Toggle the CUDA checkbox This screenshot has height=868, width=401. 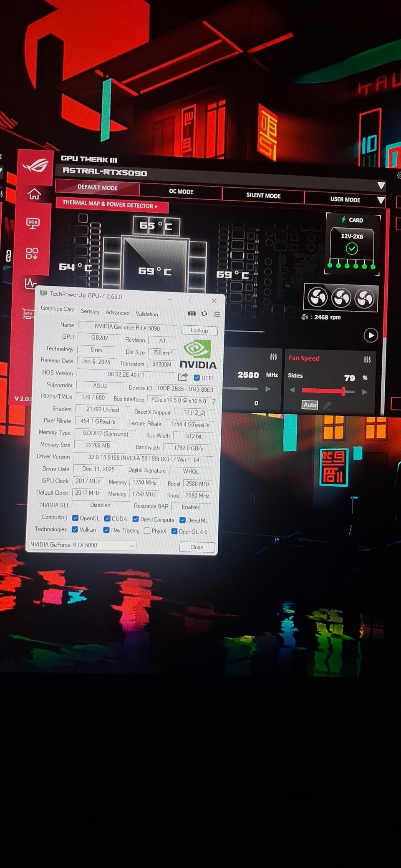click(x=107, y=518)
